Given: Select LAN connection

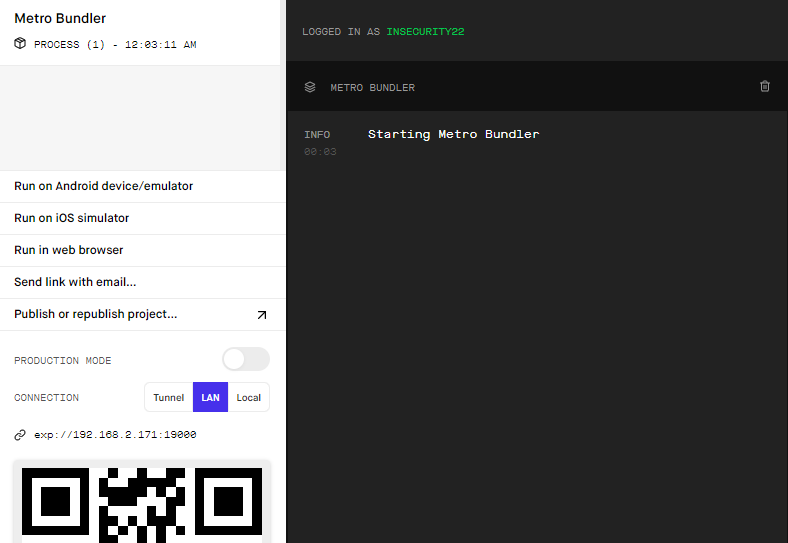Looking at the screenshot, I should click(211, 397).
